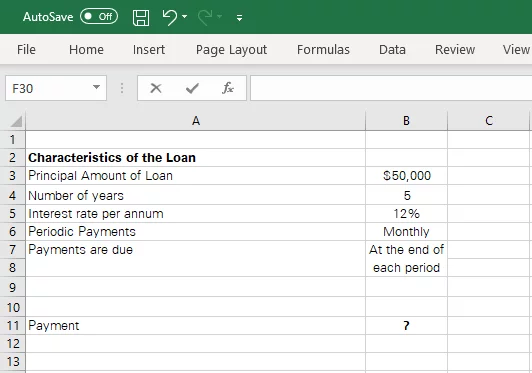
Task: Open the Formulas ribbon tab
Action: click(x=323, y=50)
